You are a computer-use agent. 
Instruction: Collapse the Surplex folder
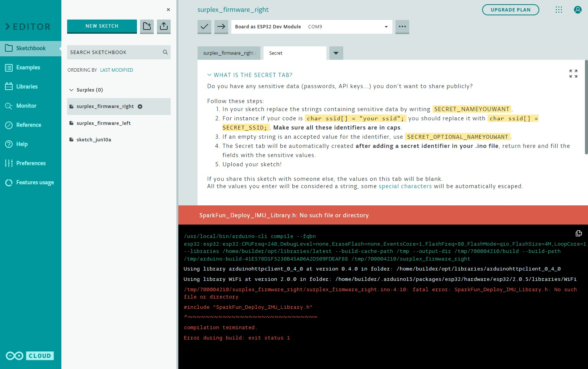[x=71, y=90]
